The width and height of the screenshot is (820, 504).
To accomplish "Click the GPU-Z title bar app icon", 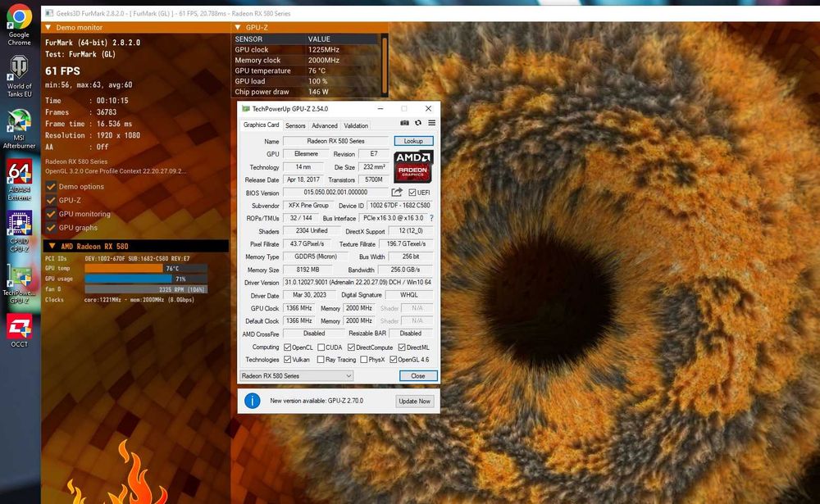I will point(246,109).
